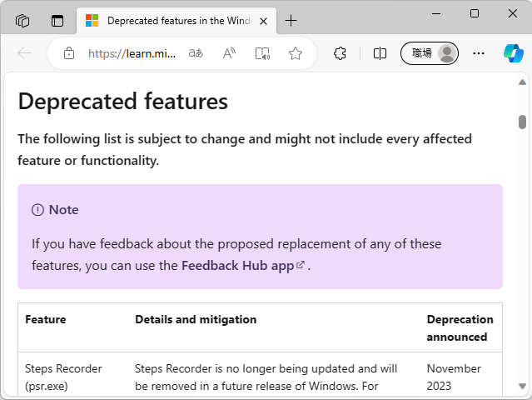This screenshot has width=532, height=400.
Task: Start Read Aloud from the address bar
Action: pos(229,53)
